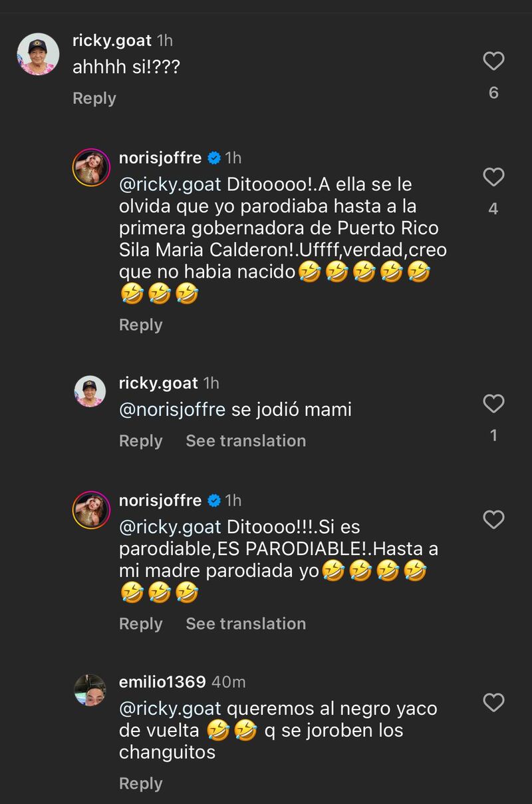See translation of "se jodió mami"

pyautogui.click(x=245, y=441)
